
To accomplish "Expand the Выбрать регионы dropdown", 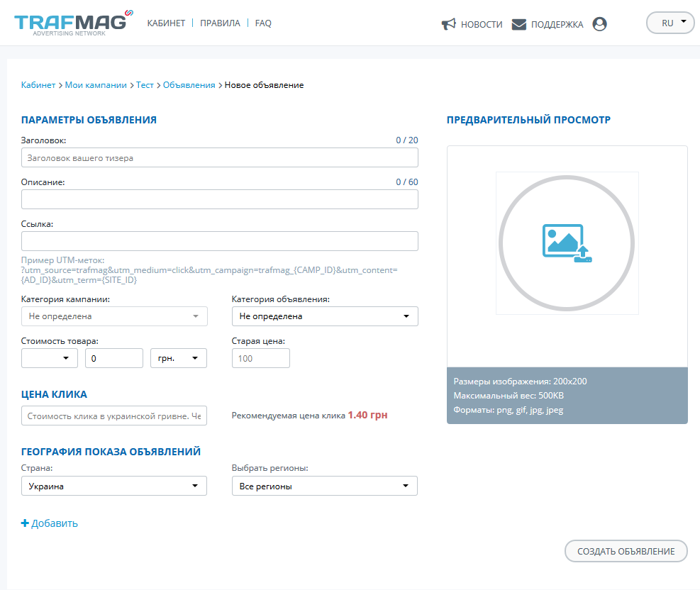I will pyautogui.click(x=325, y=486).
